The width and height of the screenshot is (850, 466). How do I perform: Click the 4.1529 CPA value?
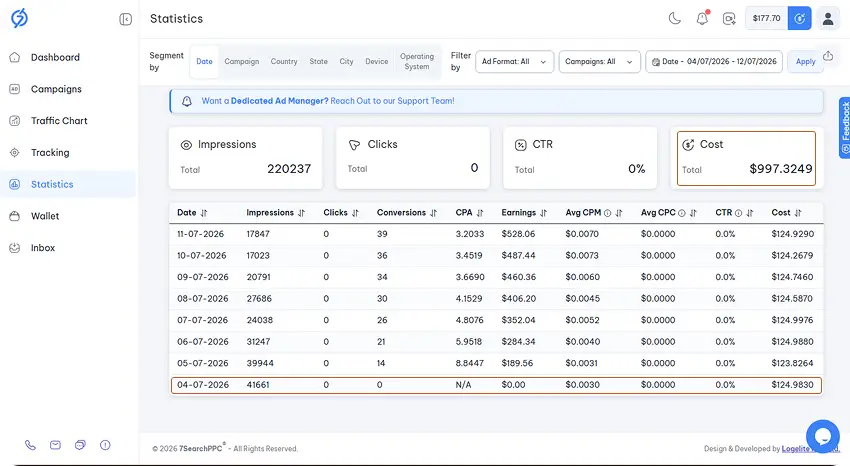point(469,299)
